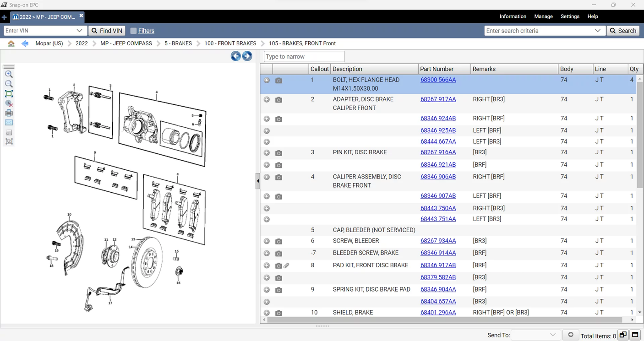644x341 pixels.
Task: Click the zoom in magnifier on the diagram toolbar
Action: coord(9,74)
